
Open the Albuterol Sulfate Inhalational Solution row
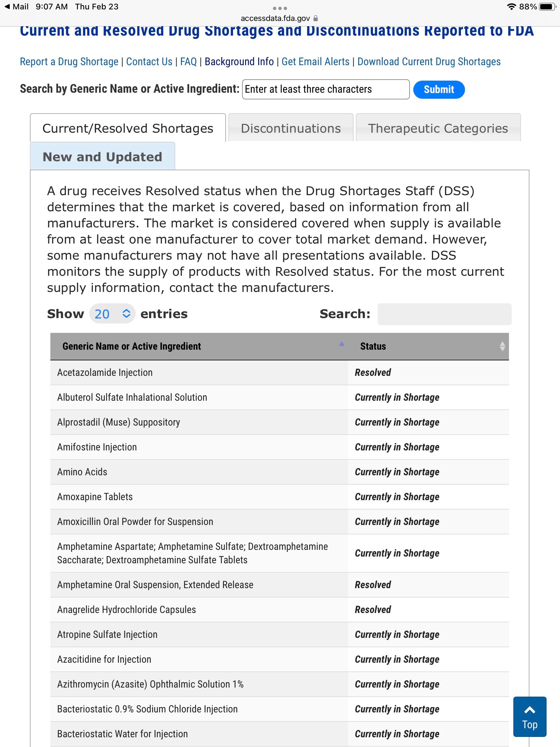(x=132, y=397)
